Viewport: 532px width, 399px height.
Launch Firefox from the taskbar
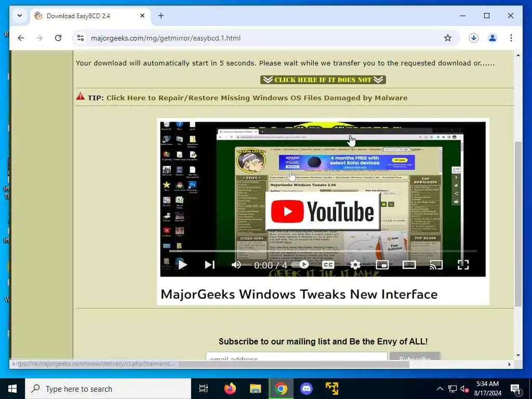coord(230,389)
